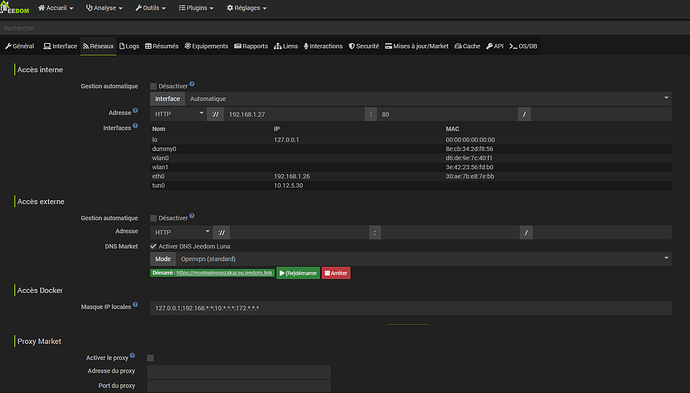Open the Réglages menu

tap(246, 8)
